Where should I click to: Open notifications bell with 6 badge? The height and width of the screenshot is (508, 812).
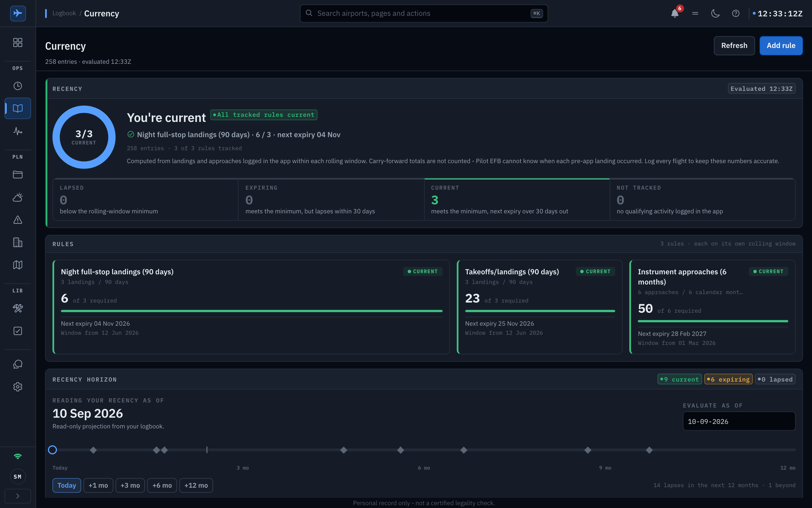click(675, 14)
